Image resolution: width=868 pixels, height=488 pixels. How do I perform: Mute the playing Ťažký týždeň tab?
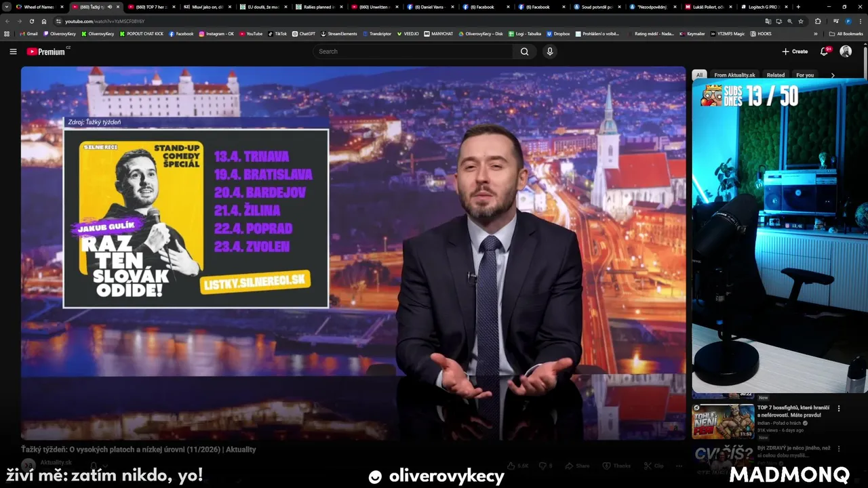(x=110, y=7)
